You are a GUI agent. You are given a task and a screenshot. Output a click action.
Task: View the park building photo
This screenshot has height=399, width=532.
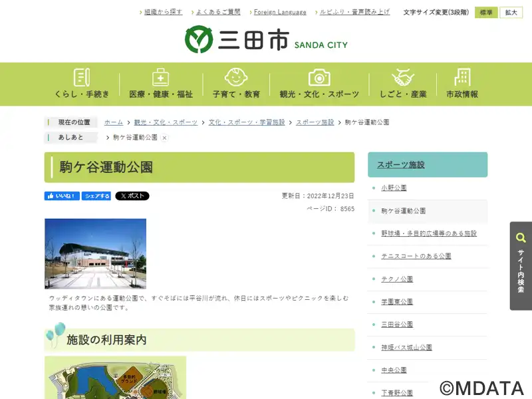[95, 254]
